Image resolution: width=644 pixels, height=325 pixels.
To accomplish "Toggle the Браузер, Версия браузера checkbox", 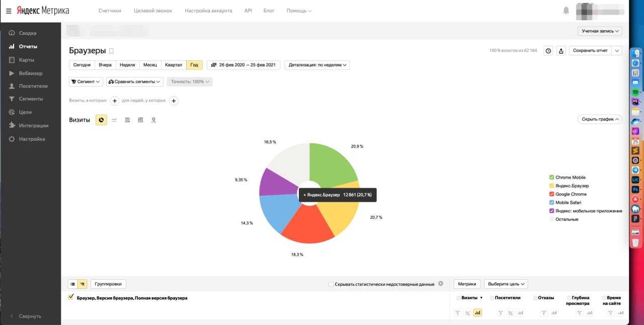I will point(71,297).
